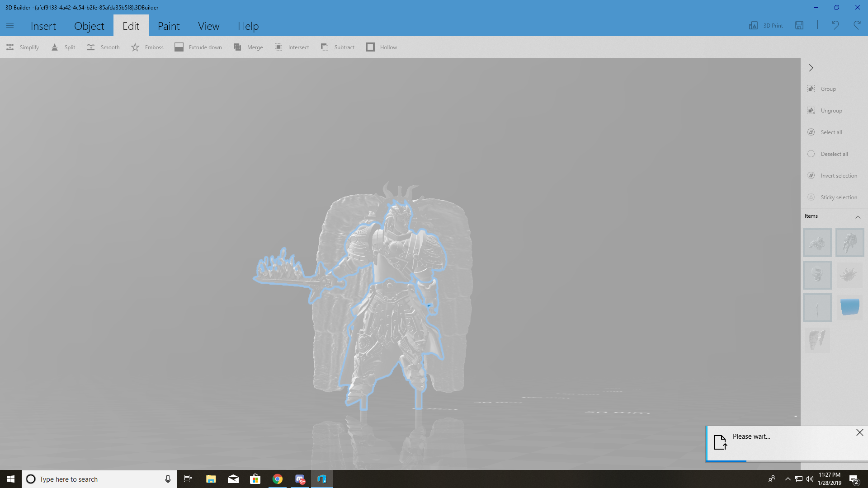Open the View tab
This screenshot has width=868, height=488.
(x=208, y=26)
